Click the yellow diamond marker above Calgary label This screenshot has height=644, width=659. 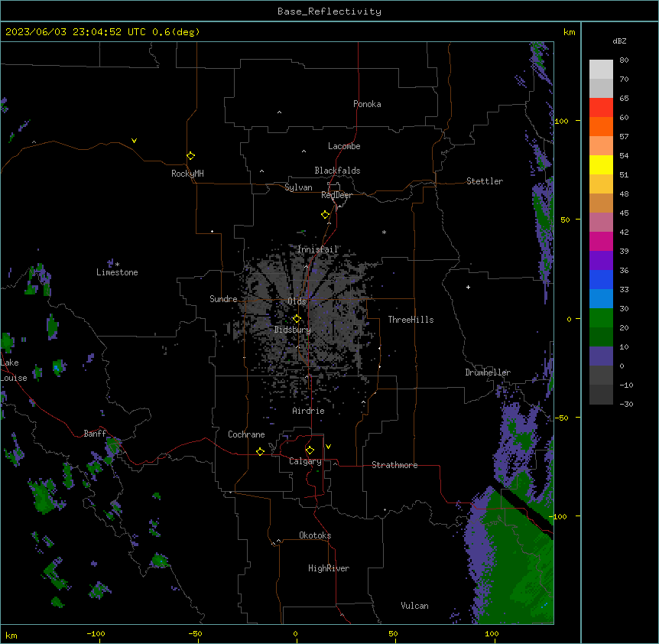[x=310, y=450]
